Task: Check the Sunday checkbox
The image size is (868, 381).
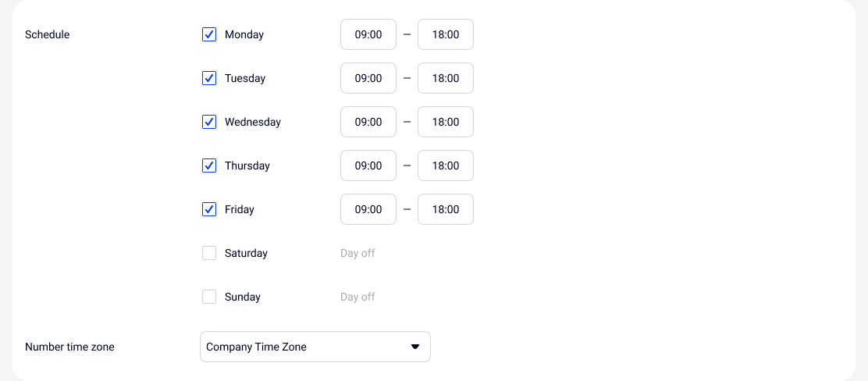Action: click(209, 297)
